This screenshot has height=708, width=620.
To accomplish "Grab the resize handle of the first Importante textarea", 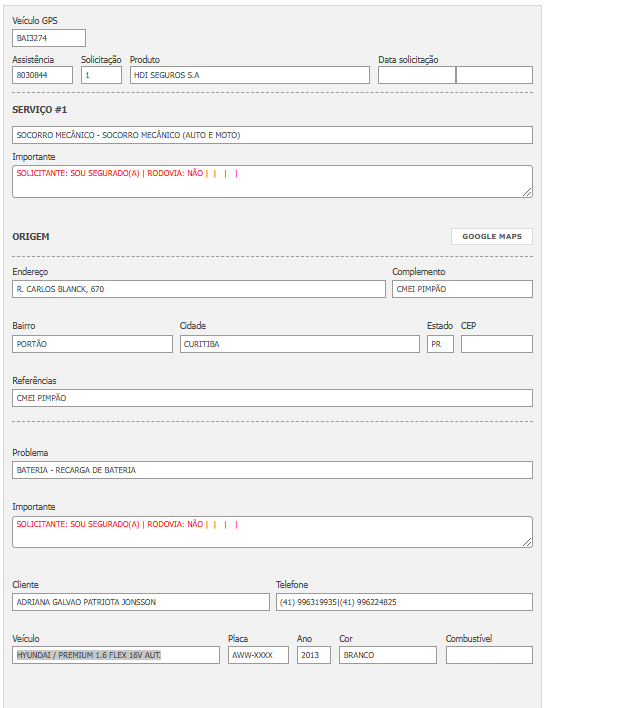I will click(527, 192).
